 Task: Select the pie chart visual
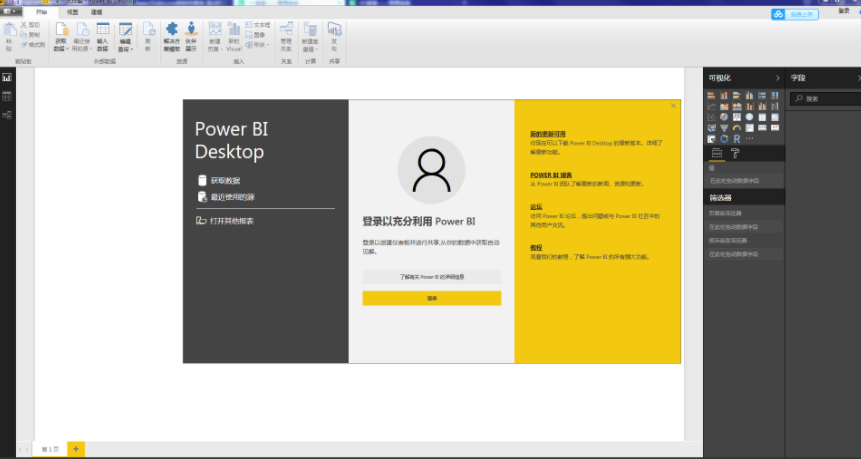coord(724,117)
